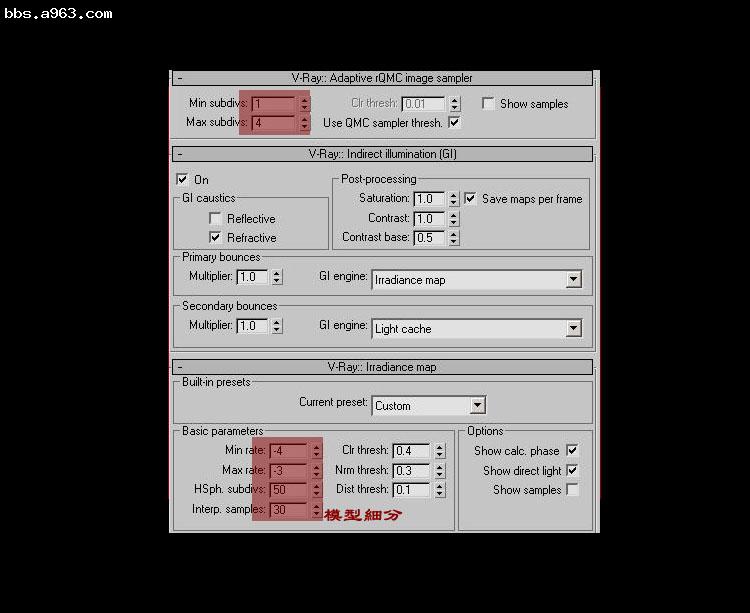
Task: Toggle the GI On checkbox
Action: [182, 179]
